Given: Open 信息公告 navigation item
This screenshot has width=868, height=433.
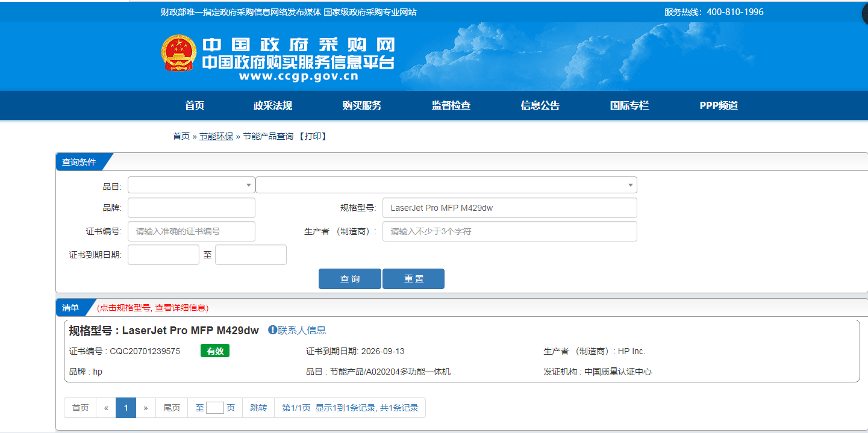Looking at the screenshot, I should coord(540,106).
